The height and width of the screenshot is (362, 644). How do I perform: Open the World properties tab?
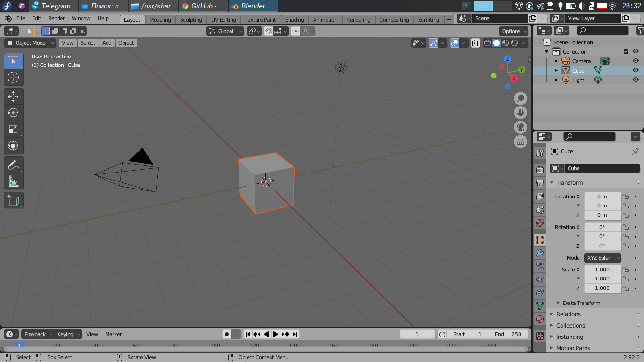(x=540, y=222)
